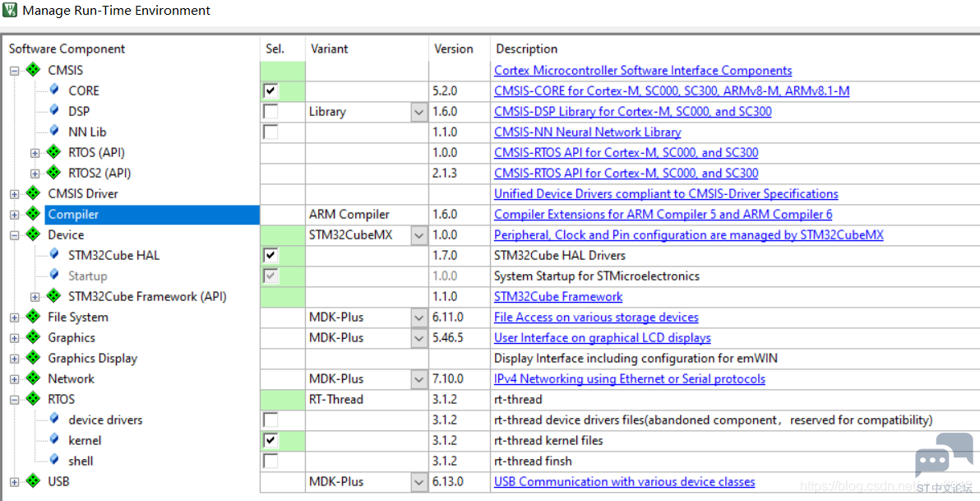The width and height of the screenshot is (980, 501).
Task: Click the blue CORE component icon
Action: click(54, 90)
